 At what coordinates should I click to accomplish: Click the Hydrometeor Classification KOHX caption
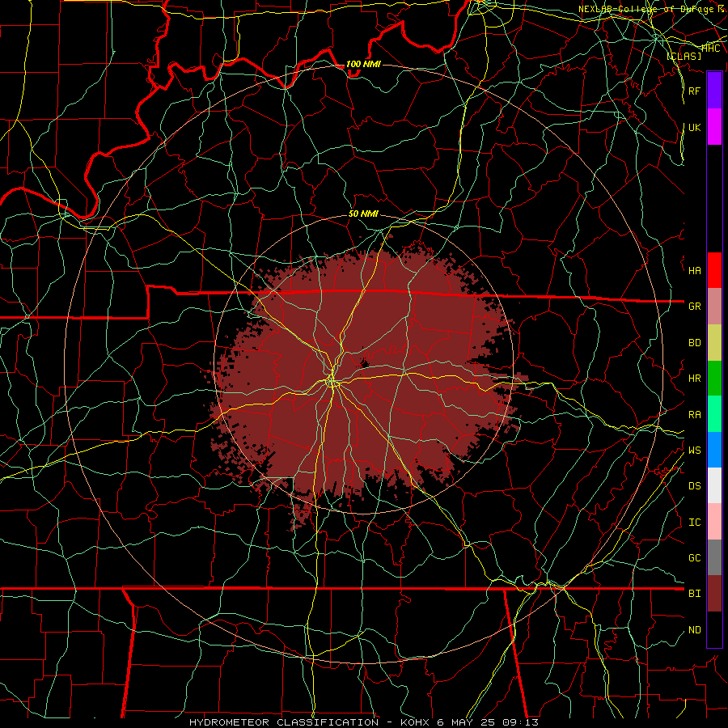click(x=364, y=722)
